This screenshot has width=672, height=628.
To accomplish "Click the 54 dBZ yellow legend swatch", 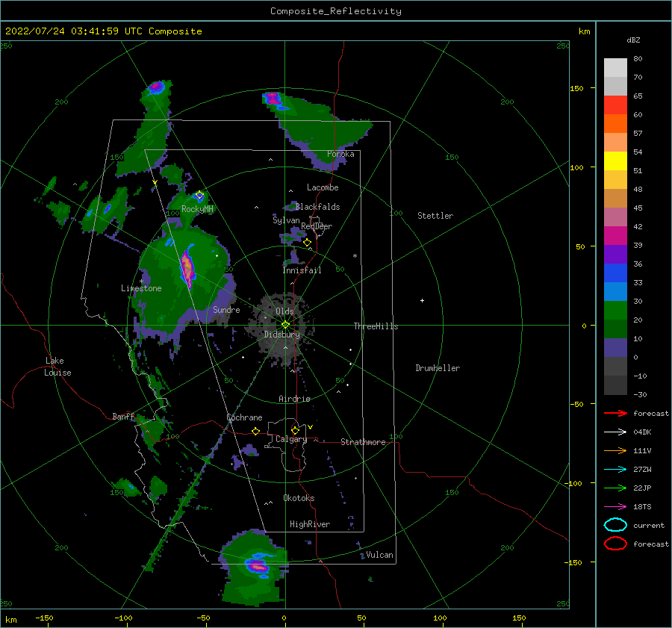I will [x=615, y=161].
